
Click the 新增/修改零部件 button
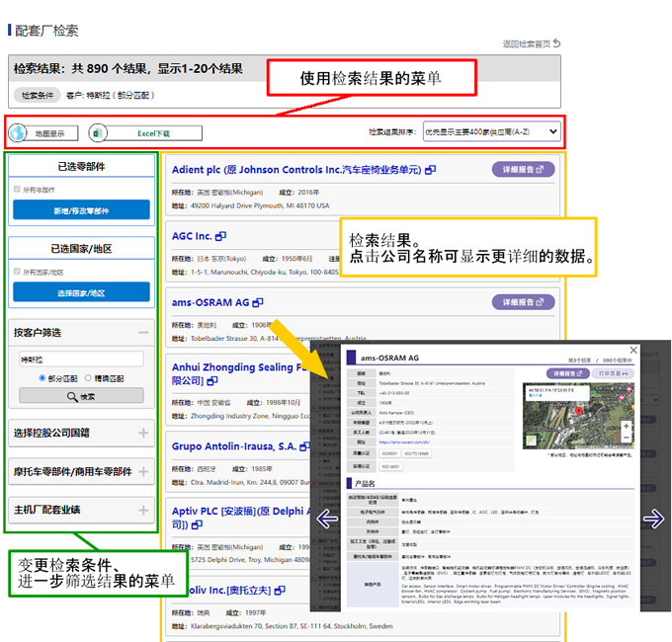pyautogui.click(x=81, y=210)
